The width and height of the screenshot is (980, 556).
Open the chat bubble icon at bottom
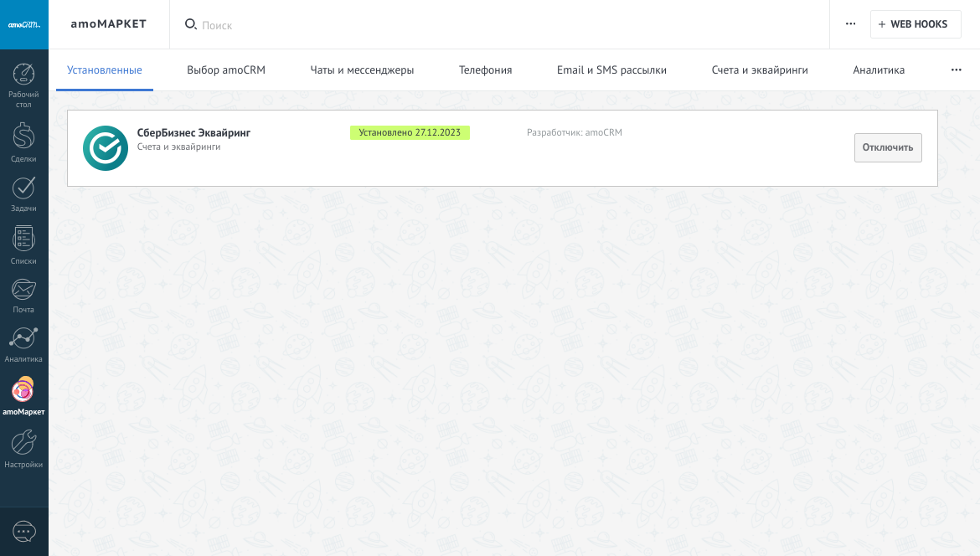pyautogui.click(x=24, y=532)
